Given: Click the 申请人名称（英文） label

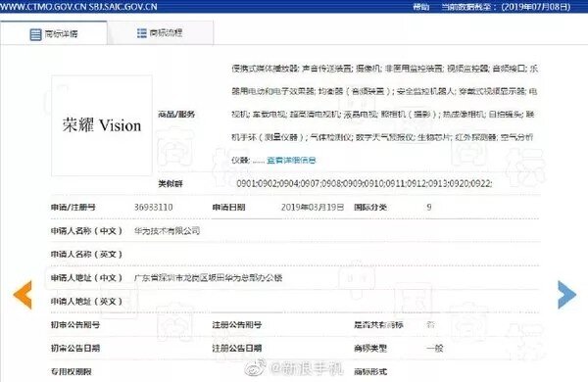Looking at the screenshot, I should (86, 254).
